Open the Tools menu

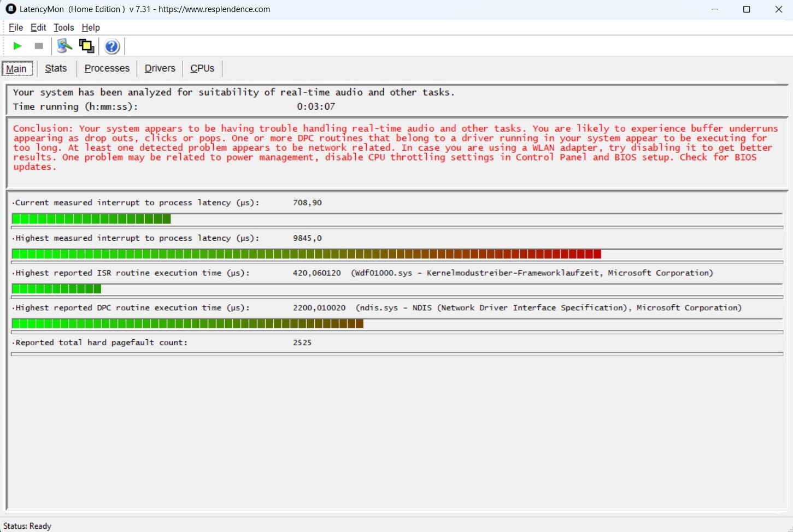[63, 28]
